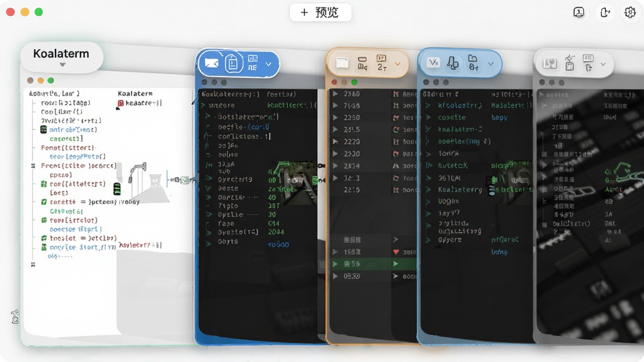Click the robot arm icon in the gray toolbar
Screen dimensions: 644x362
[x=570, y=62]
